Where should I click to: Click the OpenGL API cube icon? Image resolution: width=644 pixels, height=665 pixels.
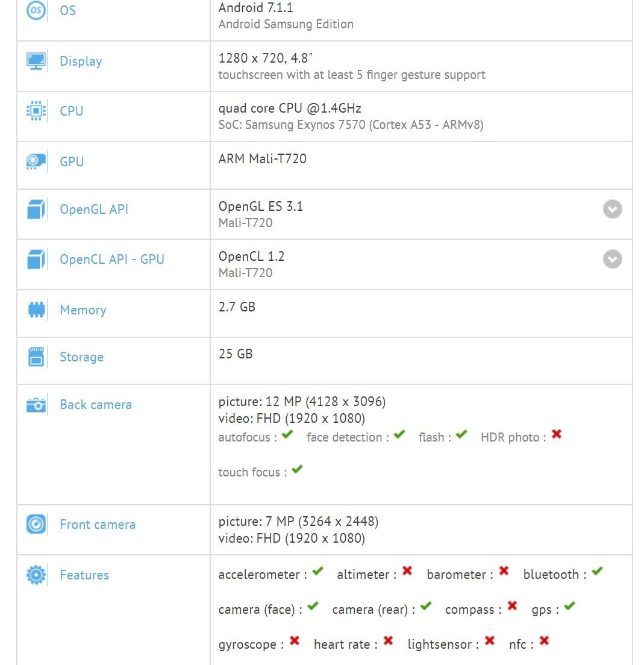(36, 210)
